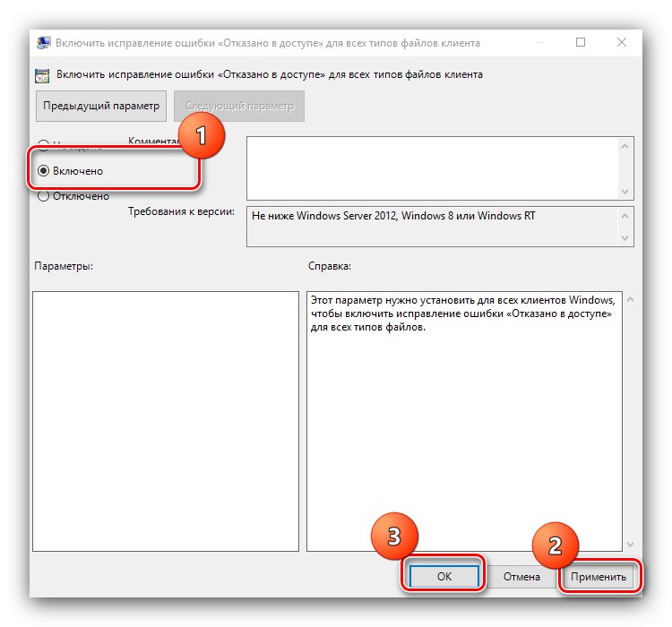Image resolution: width=672 pixels, height=627 pixels.
Task: Maximize the policy dialog window
Action: point(581,42)
